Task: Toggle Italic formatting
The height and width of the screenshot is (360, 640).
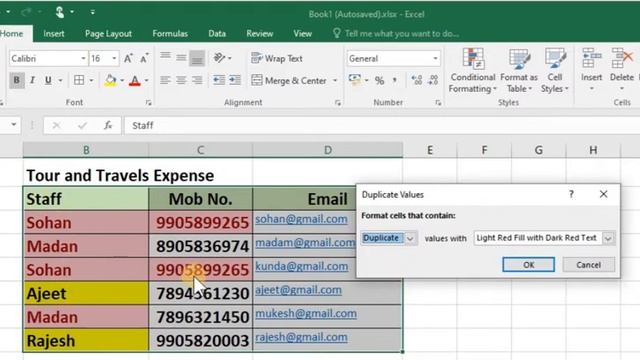Action: click(32, 80)
